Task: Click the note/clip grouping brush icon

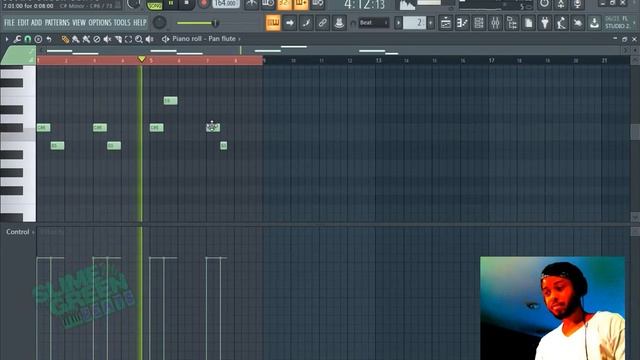Action: click(306, 23)
